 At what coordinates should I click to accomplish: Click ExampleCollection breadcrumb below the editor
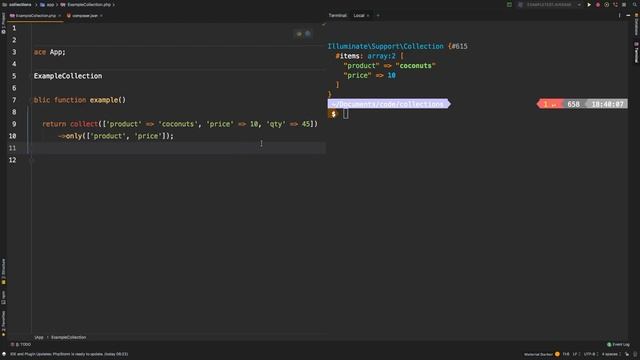coord(68,338)
